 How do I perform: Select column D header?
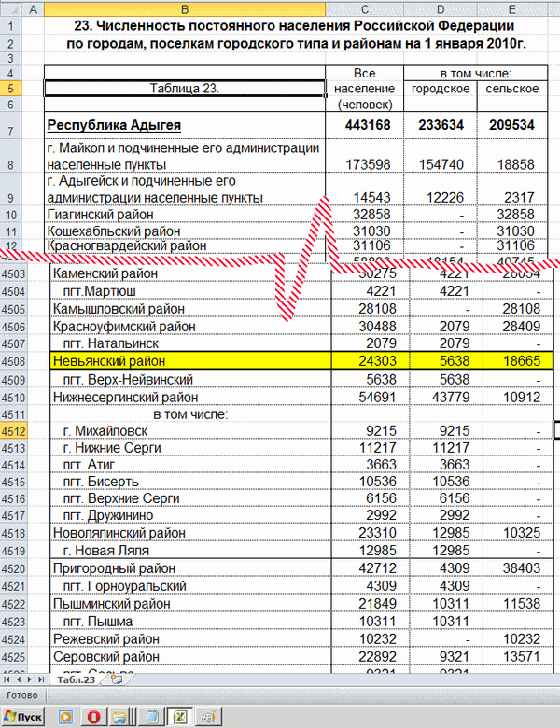[441, 8]
